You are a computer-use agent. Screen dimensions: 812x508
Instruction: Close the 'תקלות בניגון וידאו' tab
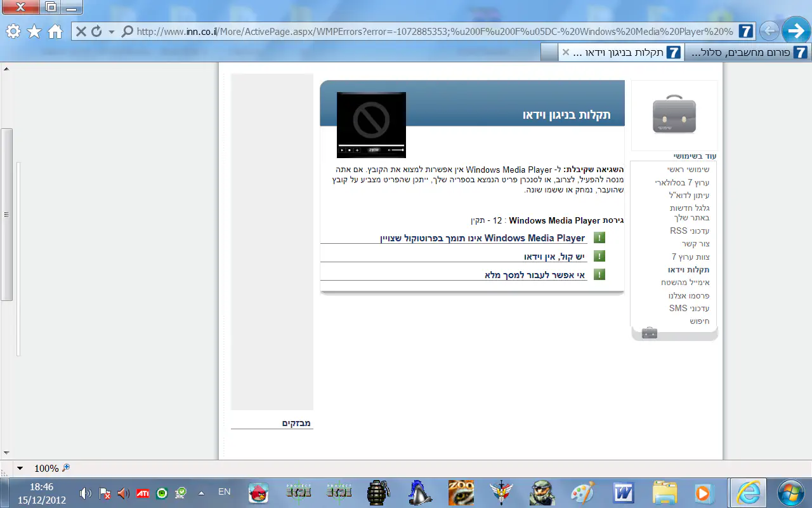[565, 53]
